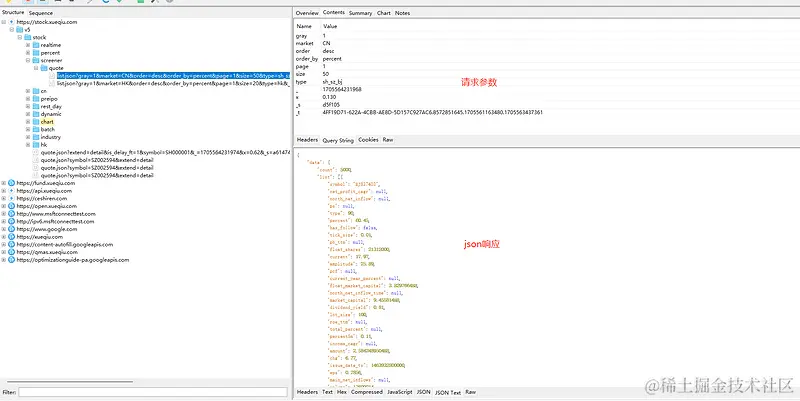Show request Headers tab beside Query String
This screenshot has width=800, height=401.
[x=307, y=139]
